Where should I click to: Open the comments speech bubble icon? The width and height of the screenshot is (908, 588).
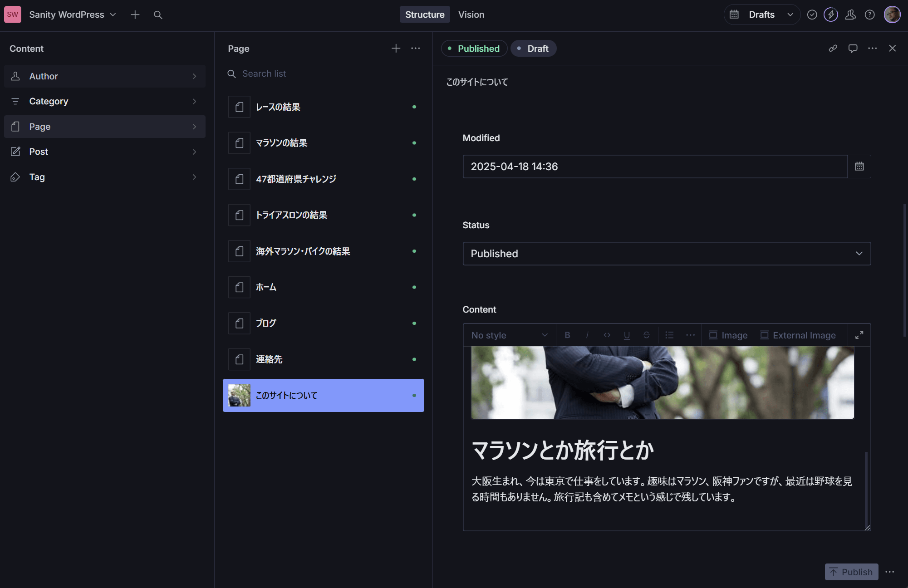(x=853, y=49)
